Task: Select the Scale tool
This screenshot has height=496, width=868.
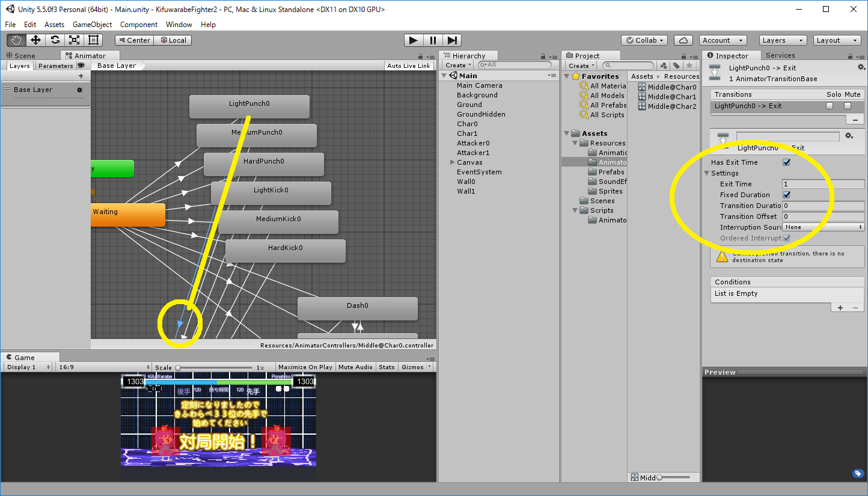Action: [74, 40]
